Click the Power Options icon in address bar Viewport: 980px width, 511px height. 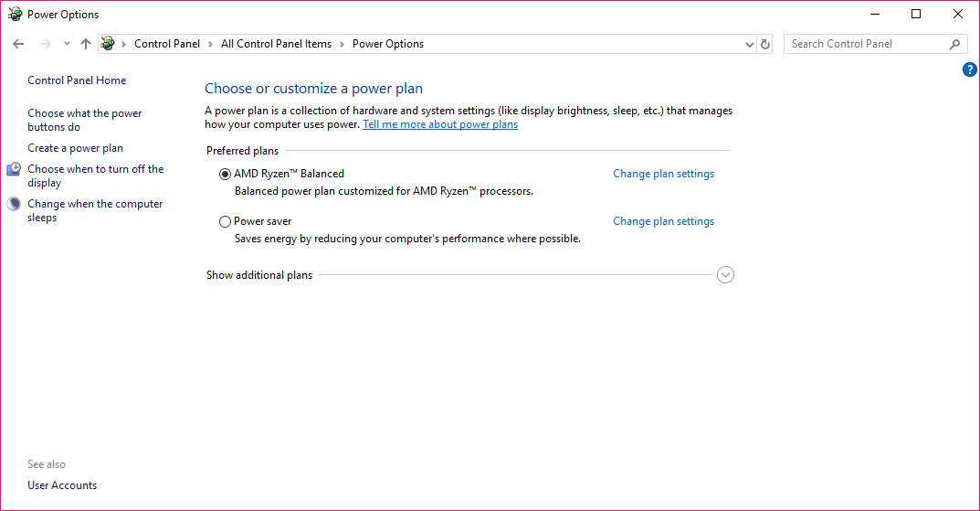click(x=108, y=43)
